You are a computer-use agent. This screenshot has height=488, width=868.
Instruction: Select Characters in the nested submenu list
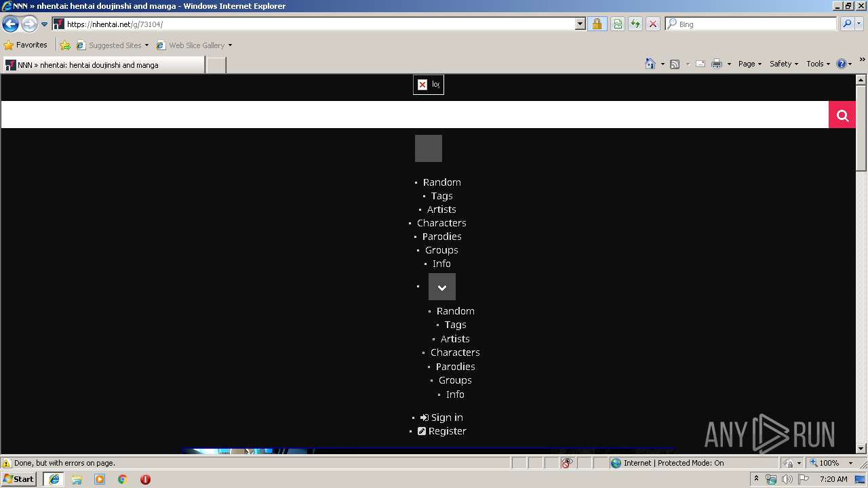(455, 352)
